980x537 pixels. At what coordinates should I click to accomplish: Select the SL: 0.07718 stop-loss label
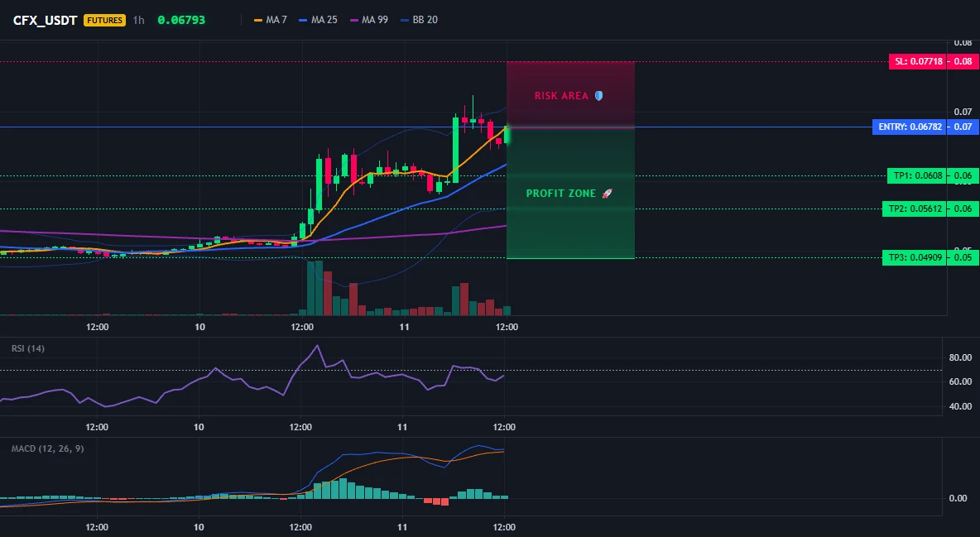click(x=918, y=61)
